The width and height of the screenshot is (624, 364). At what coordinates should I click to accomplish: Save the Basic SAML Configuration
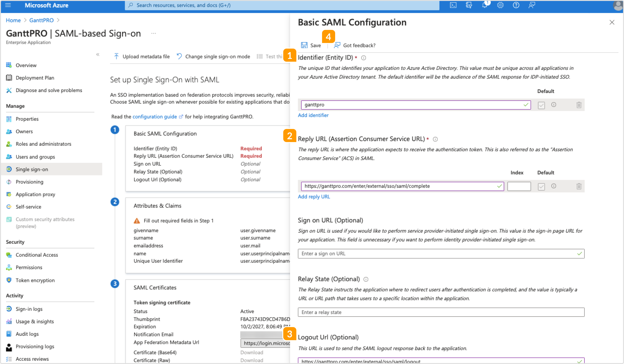pyautogui.click(x=311, y=45)
